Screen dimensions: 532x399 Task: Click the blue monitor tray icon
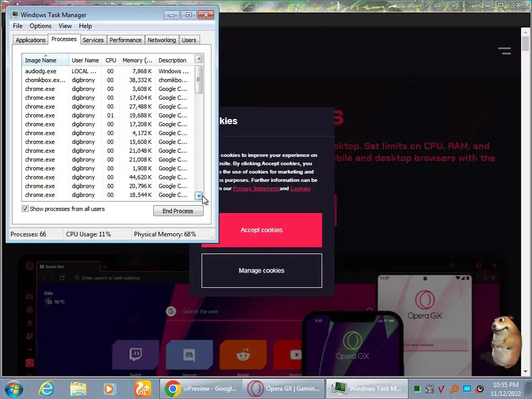point(467,389)
